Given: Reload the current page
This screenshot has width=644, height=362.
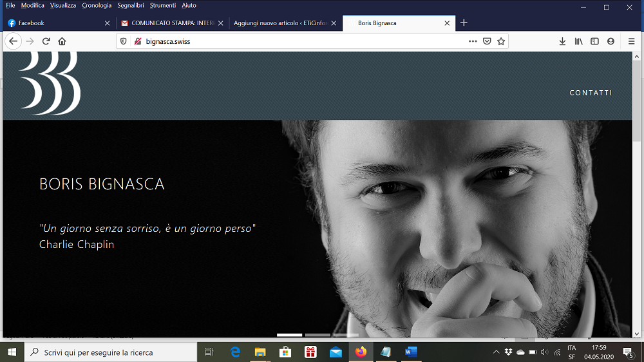Looking at the screenshot, I should [x=46, y=41].
